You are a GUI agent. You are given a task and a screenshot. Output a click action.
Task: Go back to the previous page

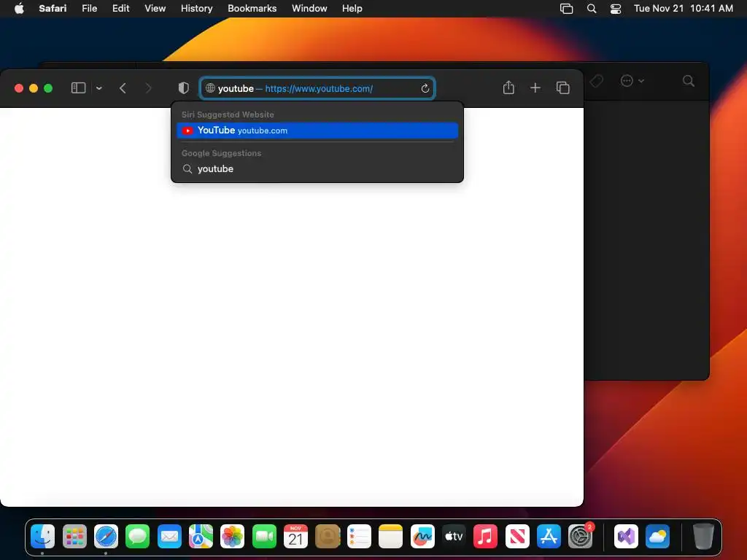[123, 88]
